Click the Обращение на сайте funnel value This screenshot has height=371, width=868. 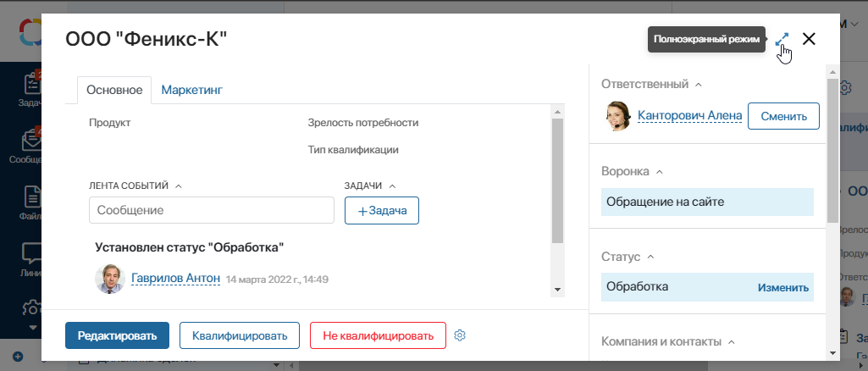click(x=707, y=202)
